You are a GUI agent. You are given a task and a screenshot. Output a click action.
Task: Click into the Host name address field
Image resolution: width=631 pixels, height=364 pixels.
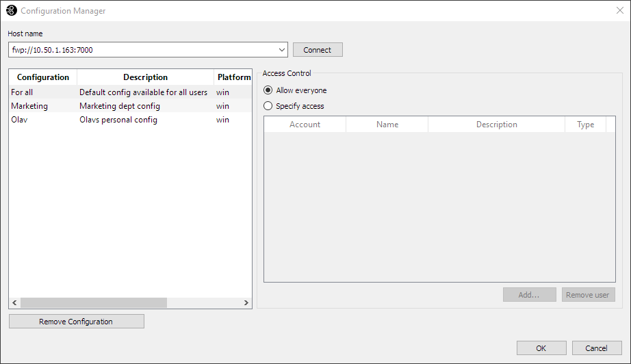pyautogui.click(x=144, y=50)
